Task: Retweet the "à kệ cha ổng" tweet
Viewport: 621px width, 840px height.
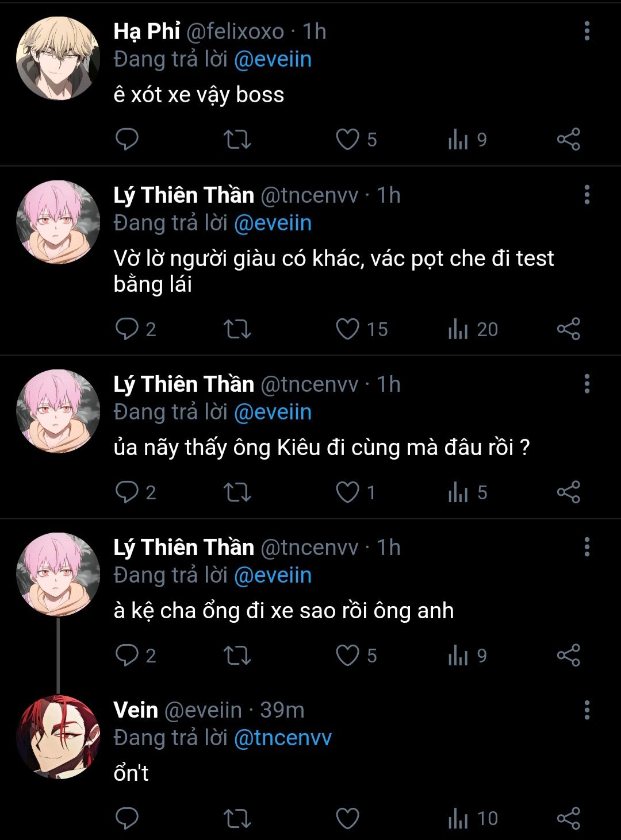Action: coord(237,656)
